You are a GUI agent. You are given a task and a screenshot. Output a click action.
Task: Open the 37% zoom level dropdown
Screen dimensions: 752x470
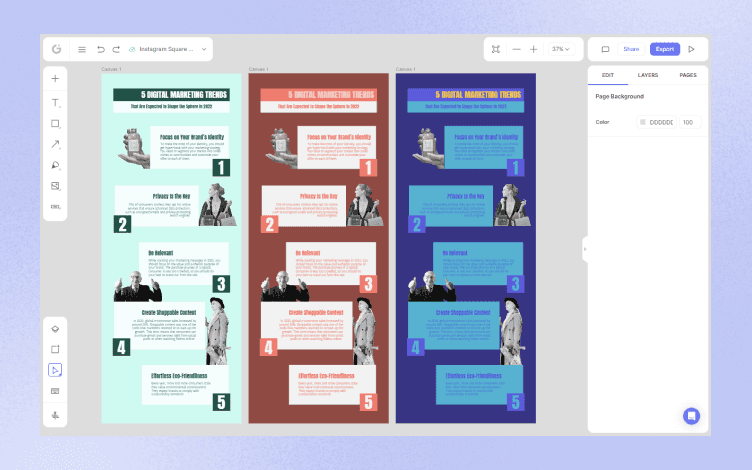coord(561,49)
